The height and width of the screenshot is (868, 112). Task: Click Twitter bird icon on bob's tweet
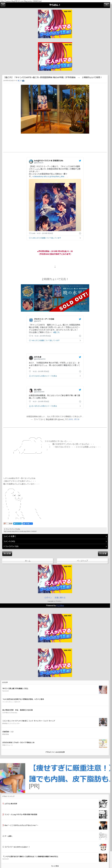point(80,161)
